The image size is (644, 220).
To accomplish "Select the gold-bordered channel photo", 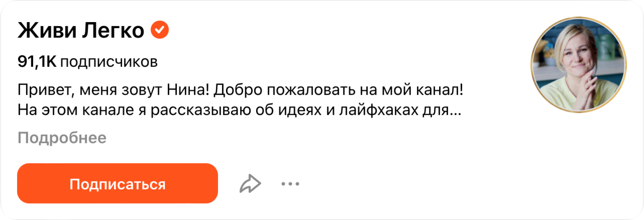I will 578,65.
